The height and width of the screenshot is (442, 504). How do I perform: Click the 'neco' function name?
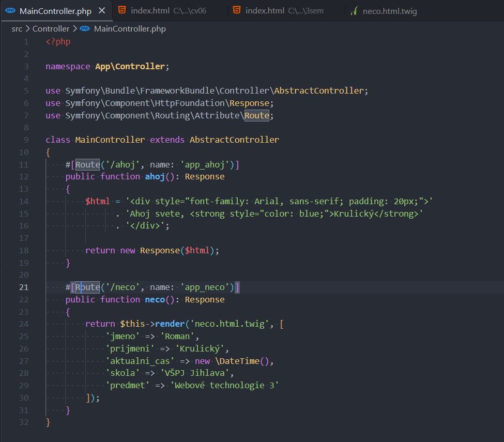click(155, 300)
